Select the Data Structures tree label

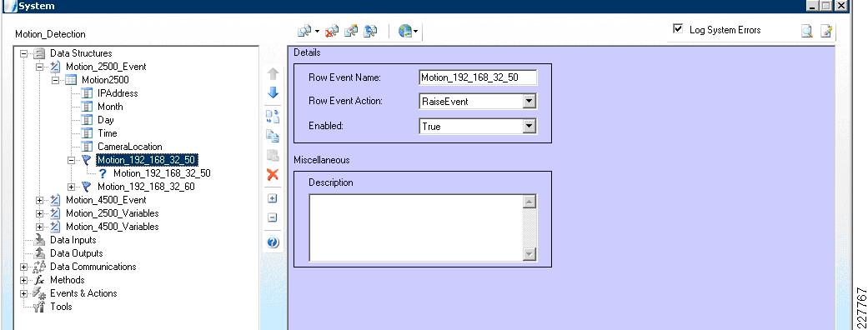pyautogui.click(x=81, y=53)
